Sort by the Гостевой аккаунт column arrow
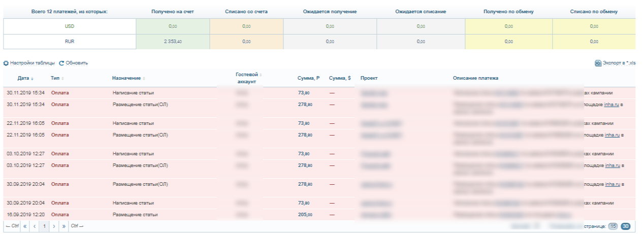 point(261,75)
